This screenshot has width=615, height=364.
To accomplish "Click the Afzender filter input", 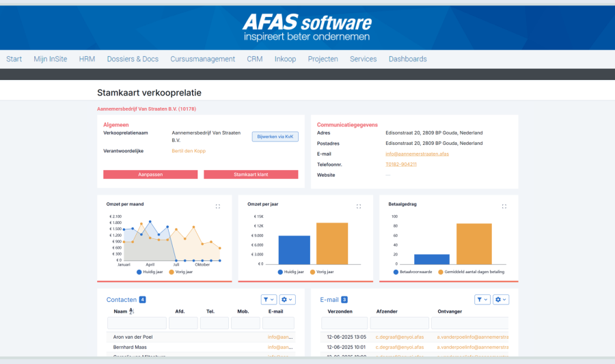I will pos(399,323).
